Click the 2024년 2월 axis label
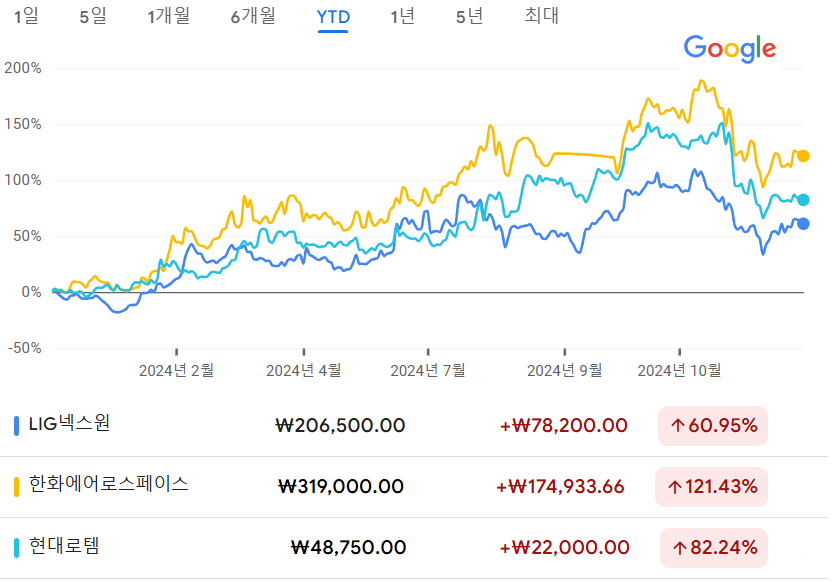Screen dimensions: 839x582 click(x=177, y=370)
